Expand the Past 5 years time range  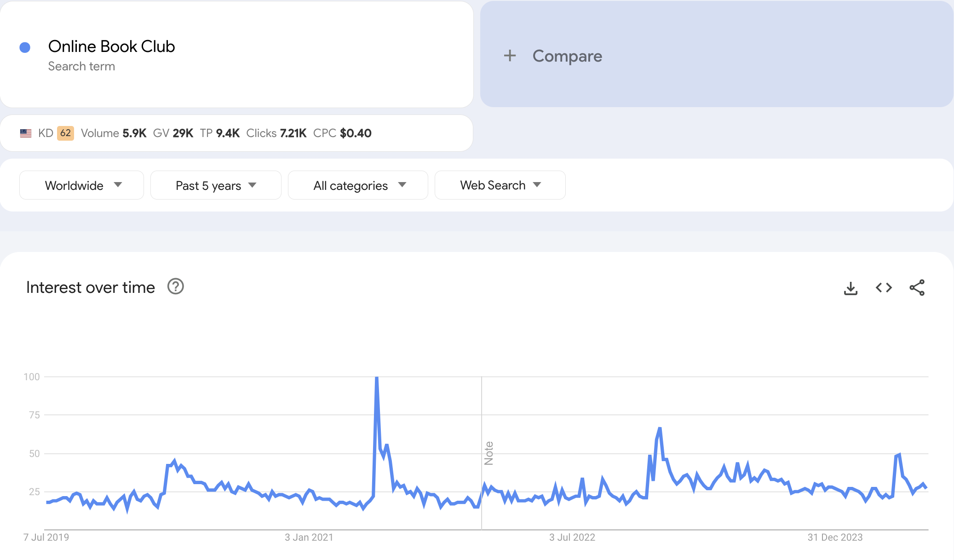point(216,185)
